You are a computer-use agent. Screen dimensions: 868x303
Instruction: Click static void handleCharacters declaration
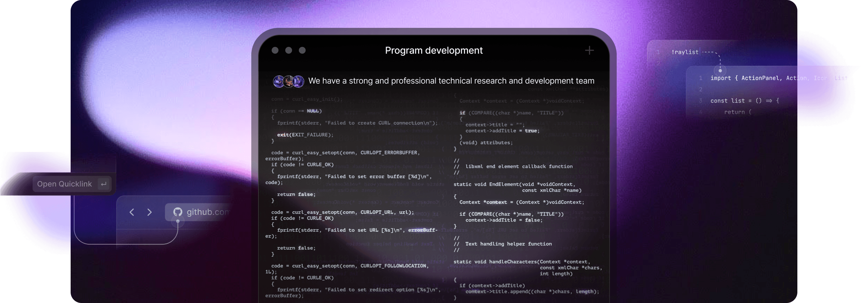point(522,262)
